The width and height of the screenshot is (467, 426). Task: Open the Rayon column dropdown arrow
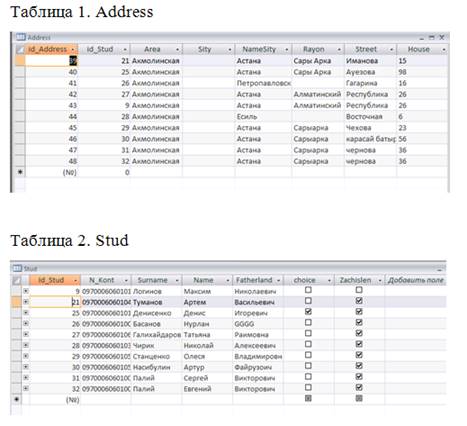[x=339, y=50]
